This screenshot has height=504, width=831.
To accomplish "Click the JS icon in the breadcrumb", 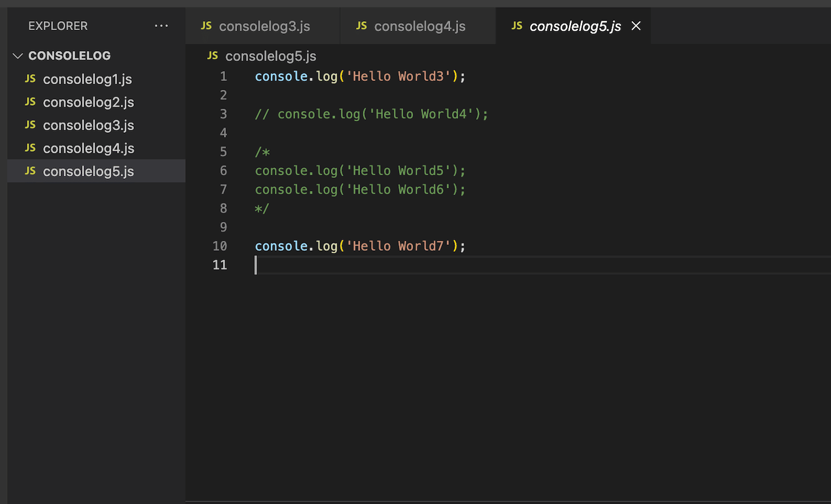I will point(212,55).
